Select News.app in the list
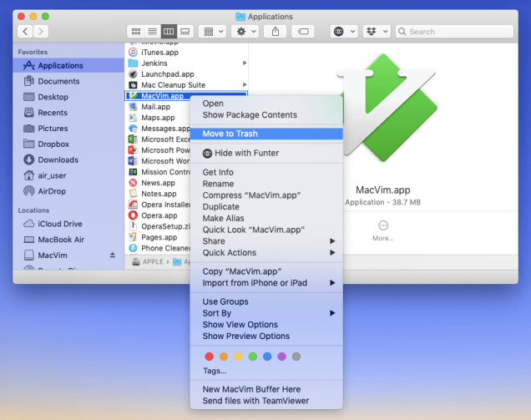The width and height of the screenshot is (531, 420). [158, 183]
